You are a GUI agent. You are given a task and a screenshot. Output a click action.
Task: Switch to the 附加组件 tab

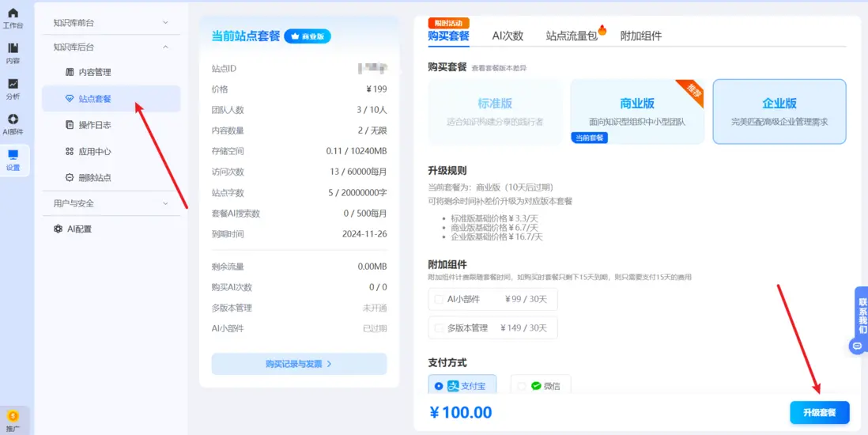[640, 36]
